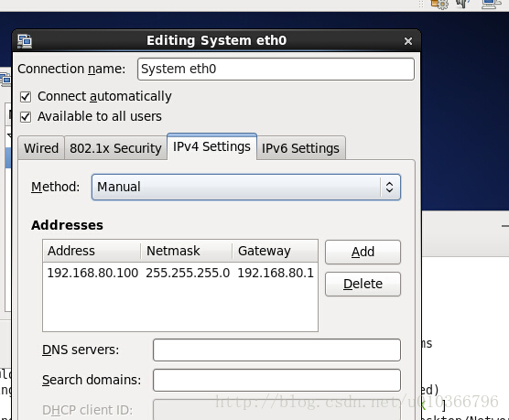Switch to the Wired tab

(x=41, y=148)
